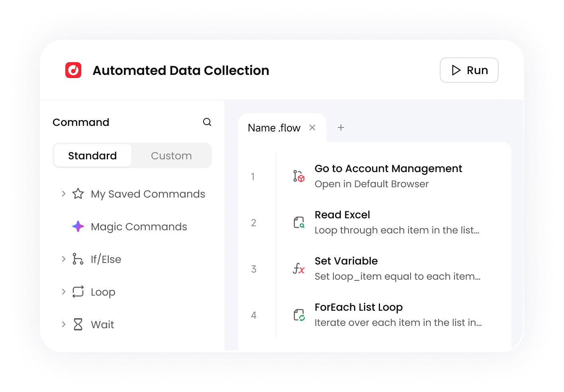Click the ForEach List Loop icon

coord(298,314)
